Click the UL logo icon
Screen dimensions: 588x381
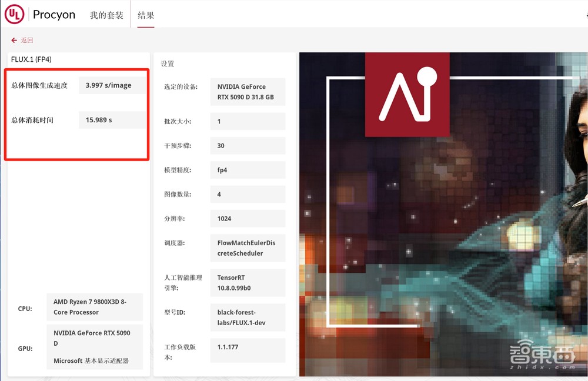coord(15,14)
